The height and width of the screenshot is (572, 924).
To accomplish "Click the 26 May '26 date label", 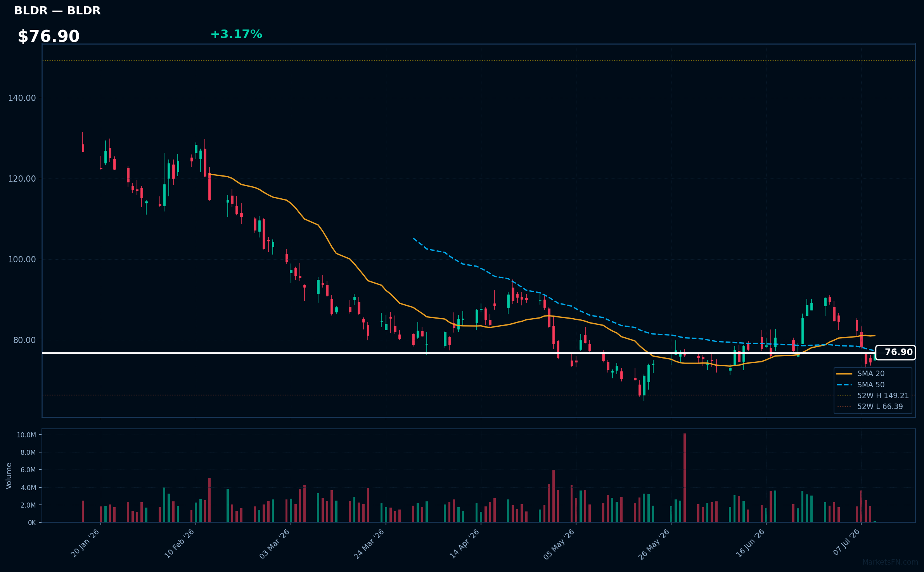I will [x=654, y=544].
